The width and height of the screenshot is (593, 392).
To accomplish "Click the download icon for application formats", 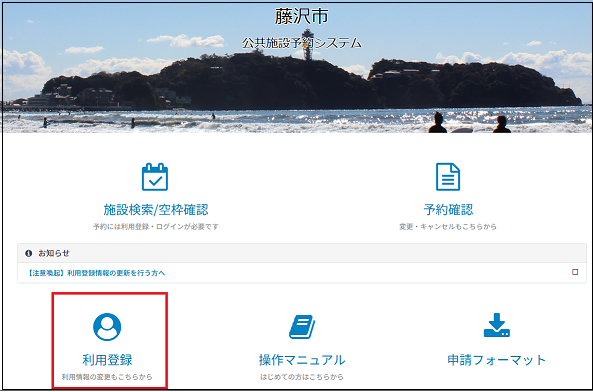I will (x=497, y=325).
